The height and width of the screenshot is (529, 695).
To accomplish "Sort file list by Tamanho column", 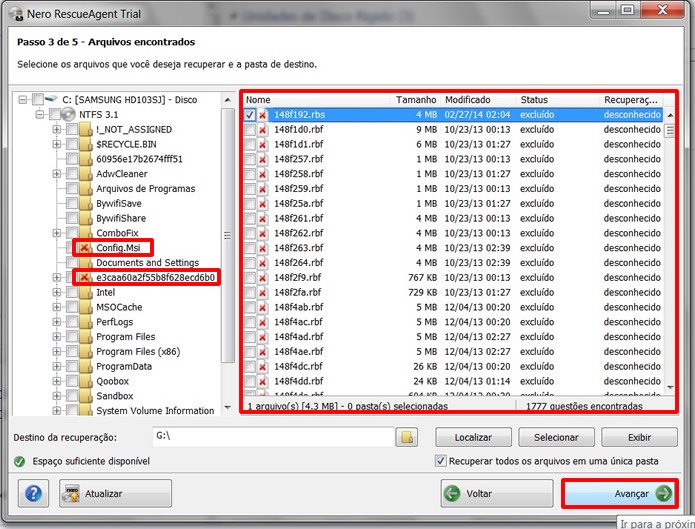I will point(416,100).
